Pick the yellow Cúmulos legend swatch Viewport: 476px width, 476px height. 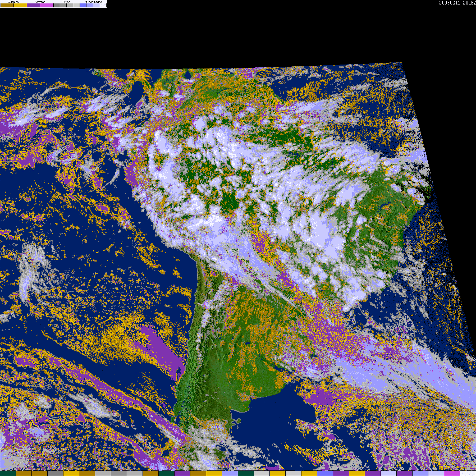click(20, 6)
